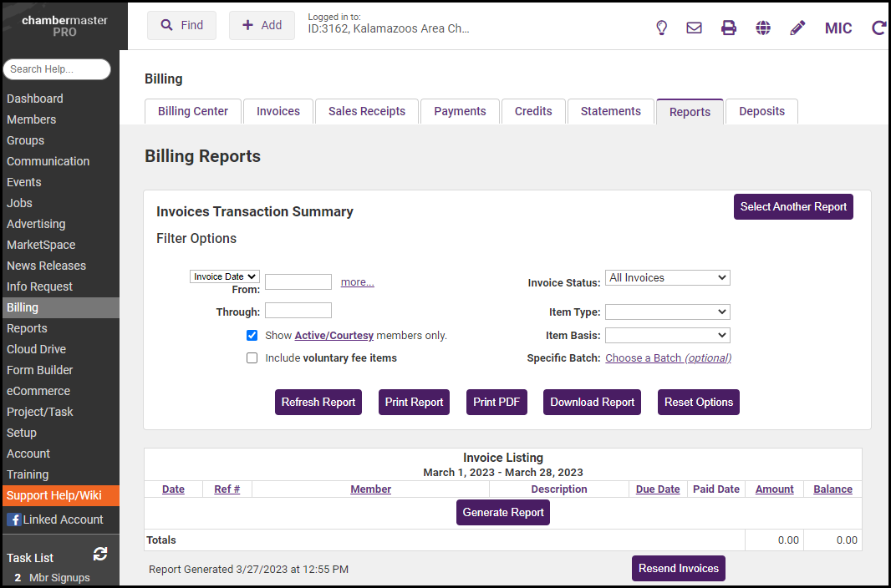This screenshot has width=891, height=588.
Task: Open the Deposits tab
Action: point(761,111)
